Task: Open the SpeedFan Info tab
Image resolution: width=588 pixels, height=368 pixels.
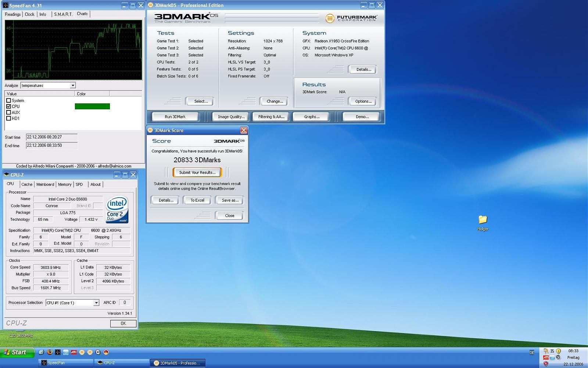Action: [43, 14]
